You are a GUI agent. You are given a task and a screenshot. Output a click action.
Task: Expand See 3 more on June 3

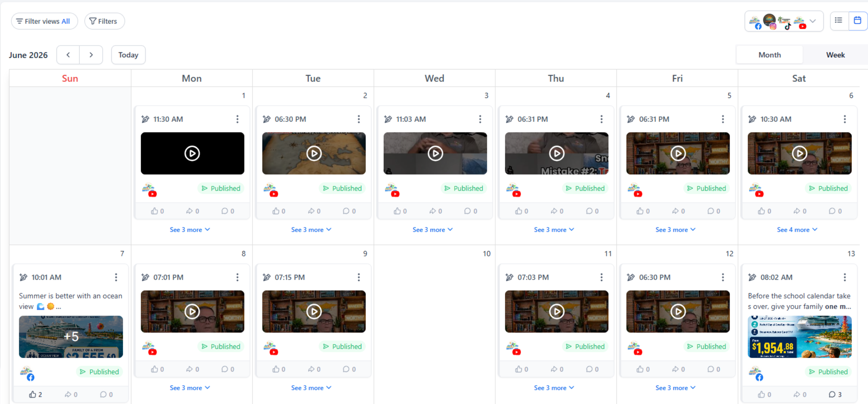pyautogui.click(x=433, y=230)
